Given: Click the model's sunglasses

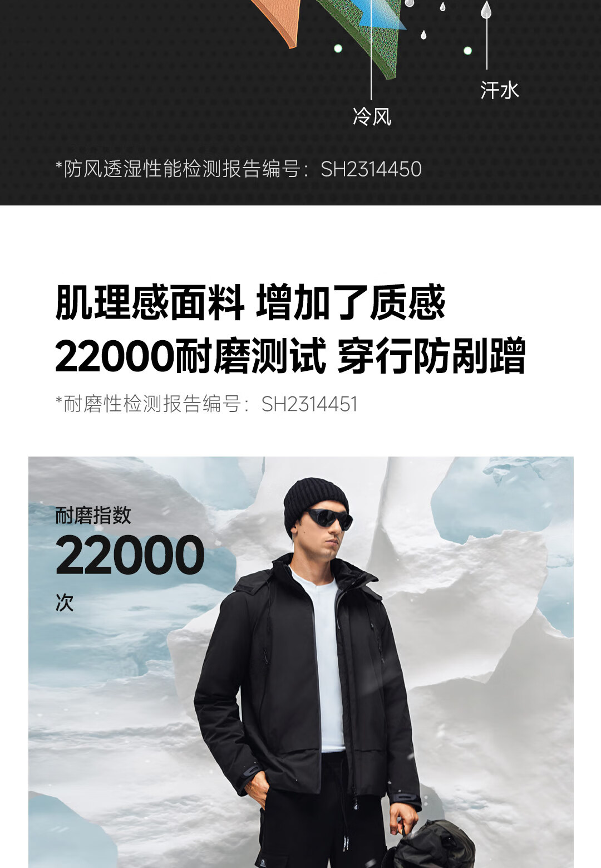Looking at the screenshot, I should coord(329,518).
